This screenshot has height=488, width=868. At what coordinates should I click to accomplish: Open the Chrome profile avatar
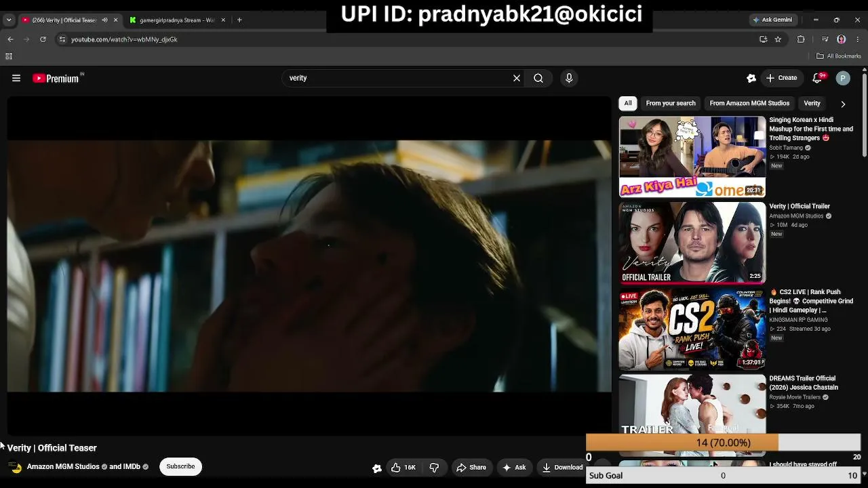[842, 39]
